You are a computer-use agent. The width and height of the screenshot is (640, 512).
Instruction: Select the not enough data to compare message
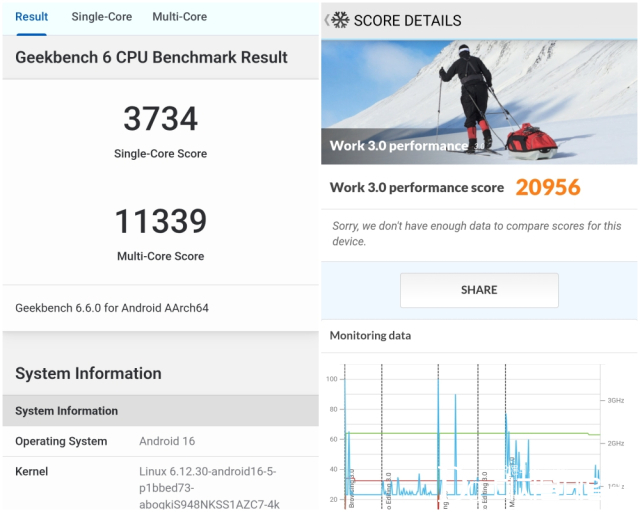click(x=477, y=234)
